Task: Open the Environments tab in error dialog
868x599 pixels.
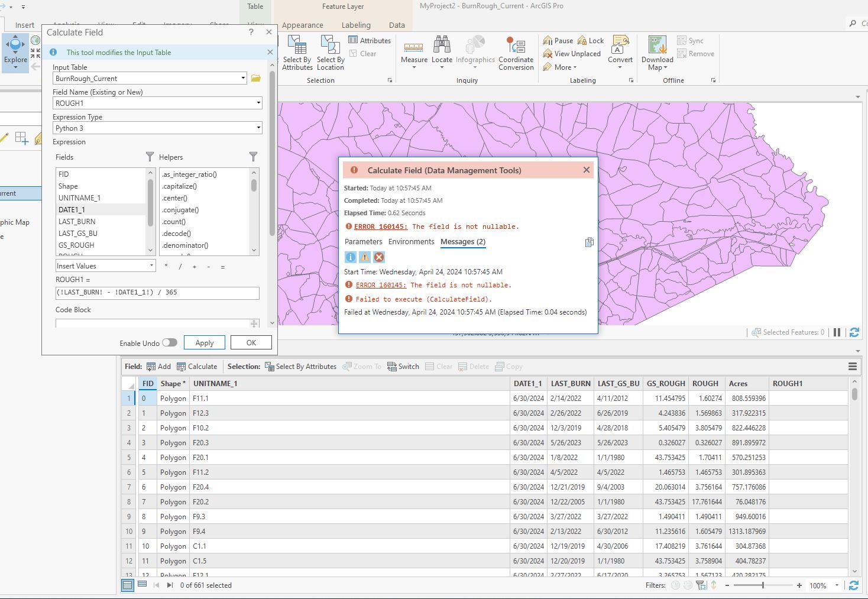Action: 412,241
